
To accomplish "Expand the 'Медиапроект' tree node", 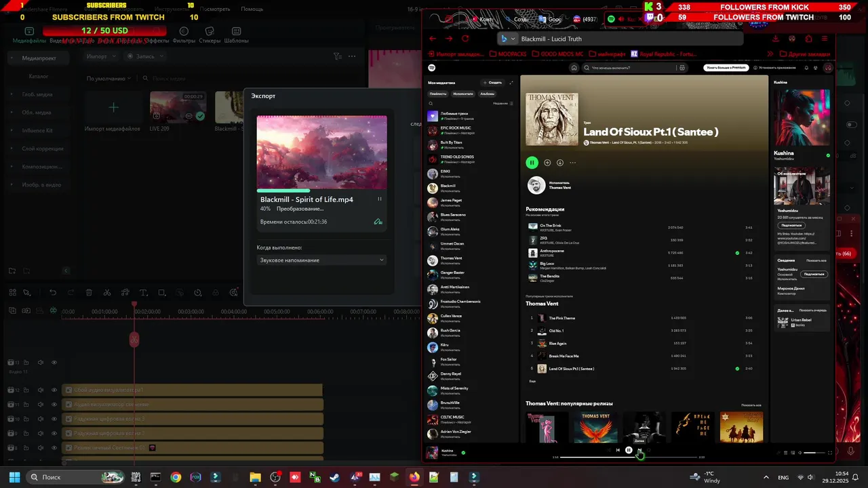I will pos(11,58).
